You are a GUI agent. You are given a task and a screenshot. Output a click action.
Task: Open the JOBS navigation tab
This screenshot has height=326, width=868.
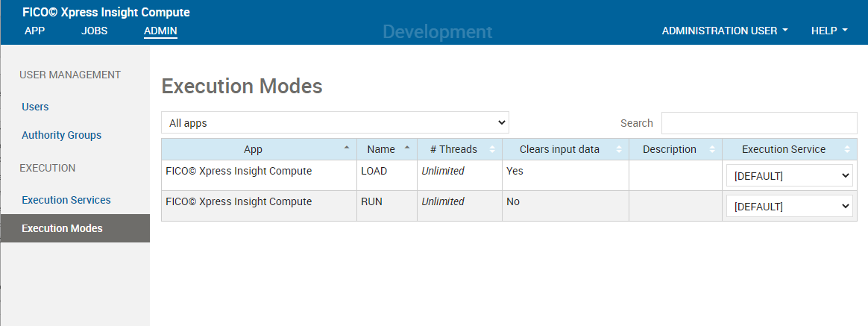coord(94,31)
